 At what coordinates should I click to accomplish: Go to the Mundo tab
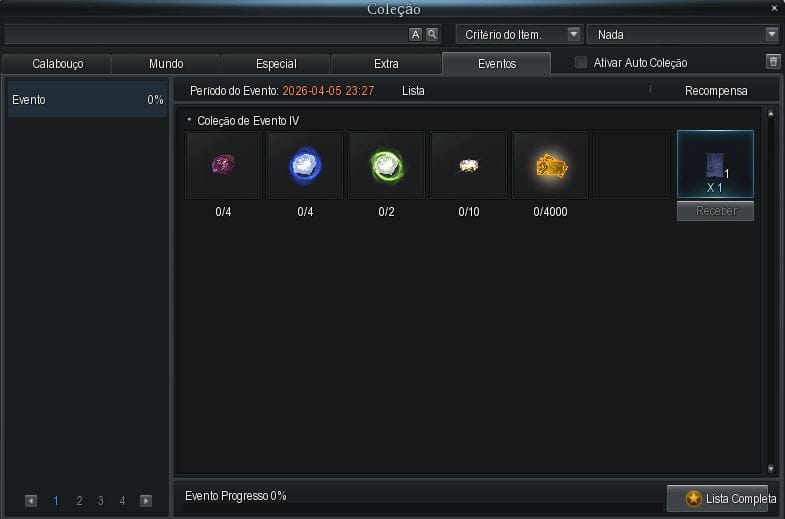pos(166,64)
